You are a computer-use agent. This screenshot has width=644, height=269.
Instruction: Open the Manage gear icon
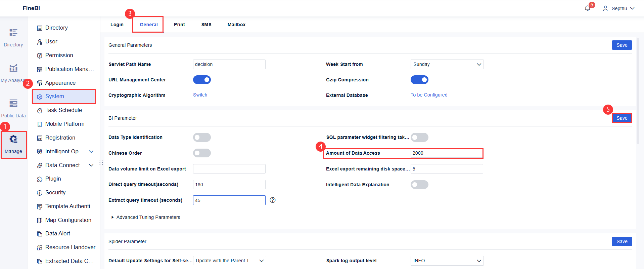13,139
